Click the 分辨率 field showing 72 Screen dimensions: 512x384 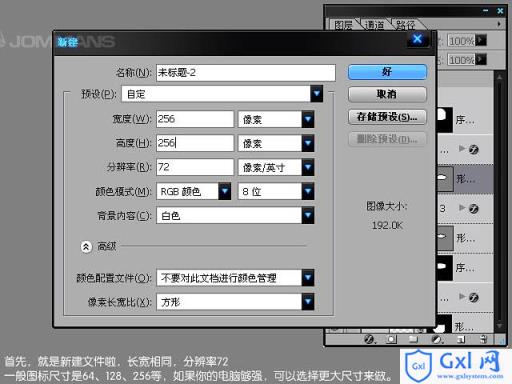click(195, 167)
